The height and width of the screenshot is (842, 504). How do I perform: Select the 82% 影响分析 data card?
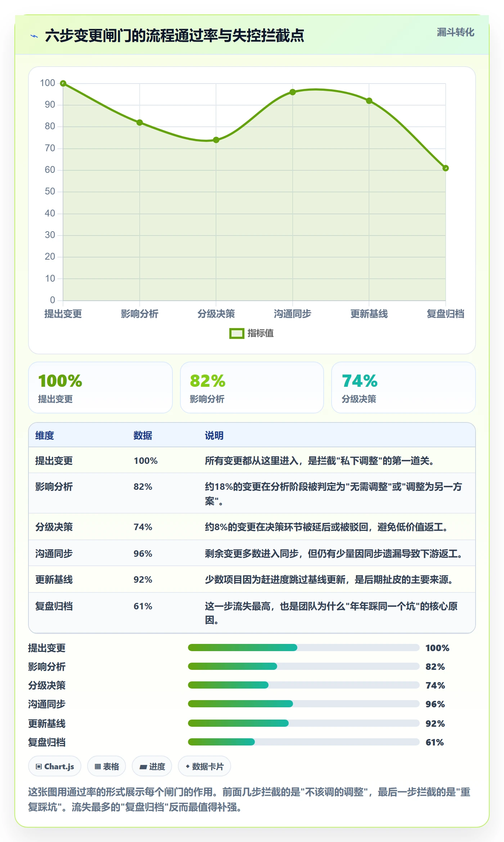click(252, 388)
